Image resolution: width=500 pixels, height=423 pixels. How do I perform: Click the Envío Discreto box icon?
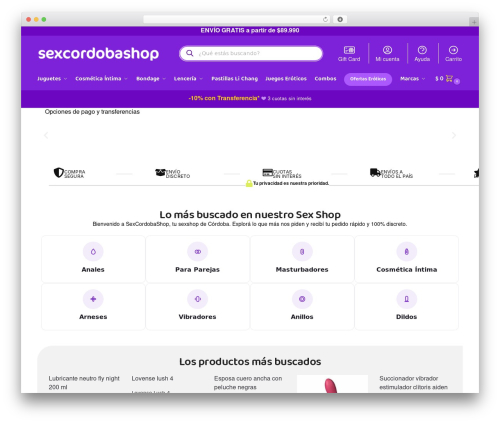pyautogui.click(x=160, y=172)
